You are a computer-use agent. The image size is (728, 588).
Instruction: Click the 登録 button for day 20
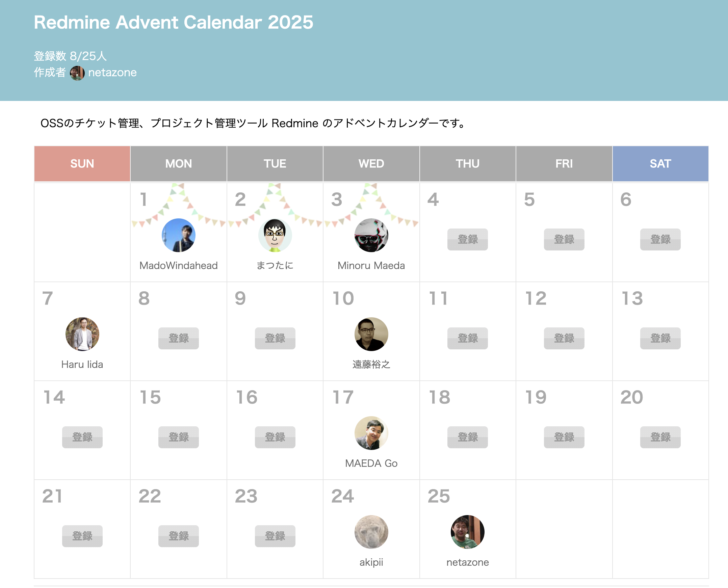[660, 437]
